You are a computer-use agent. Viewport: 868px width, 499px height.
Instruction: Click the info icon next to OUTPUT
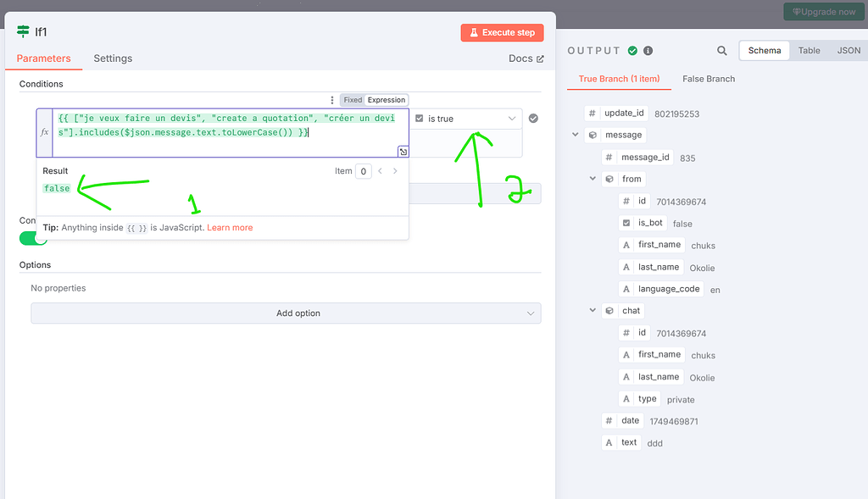[x=647, y=50]
